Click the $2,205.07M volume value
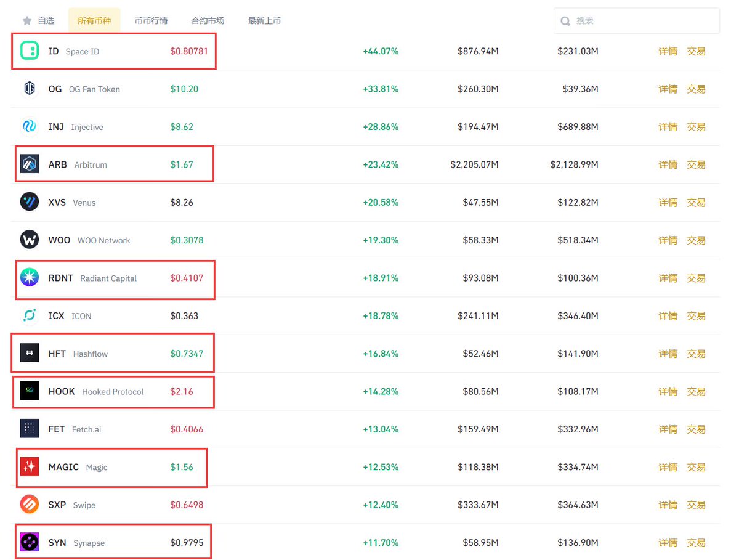Viewport: 739px width, 560px height. point(474,164)
